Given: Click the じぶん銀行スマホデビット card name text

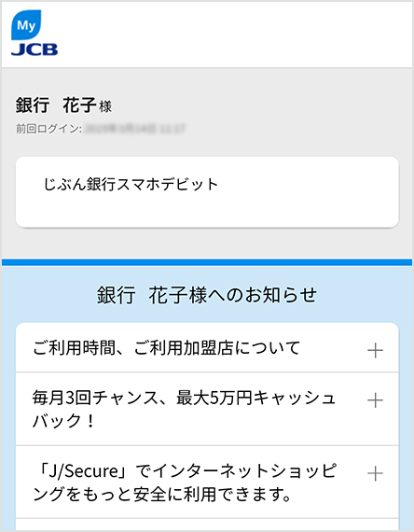Looking at the screenshot, I should pyautogui.click(x=131, y=184).
